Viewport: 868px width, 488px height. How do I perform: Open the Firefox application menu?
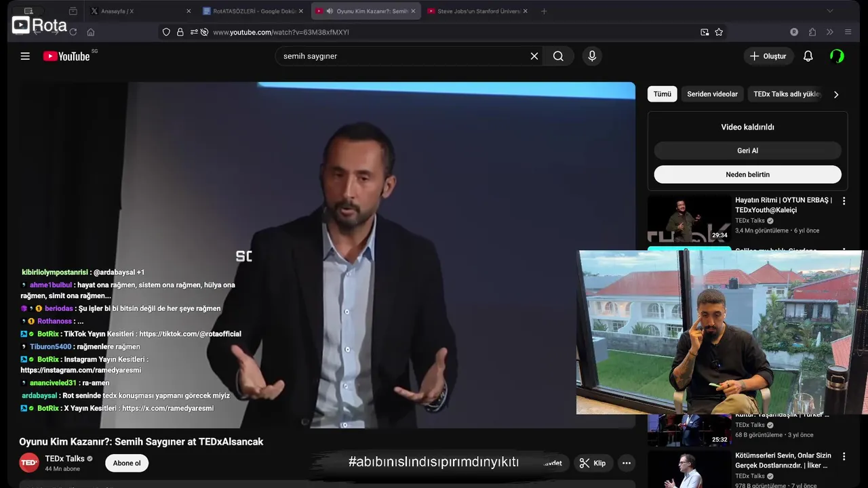pyautogui.click(x=848, y=32)
